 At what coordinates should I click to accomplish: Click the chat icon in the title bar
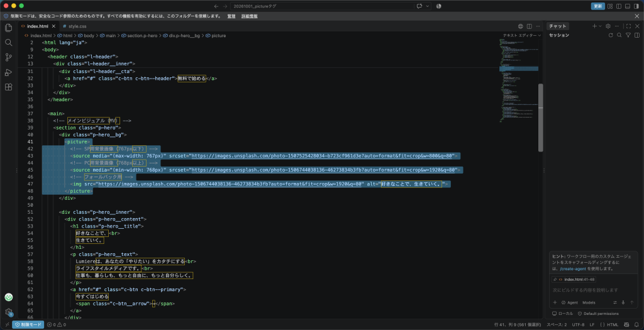tap(419, 6)
